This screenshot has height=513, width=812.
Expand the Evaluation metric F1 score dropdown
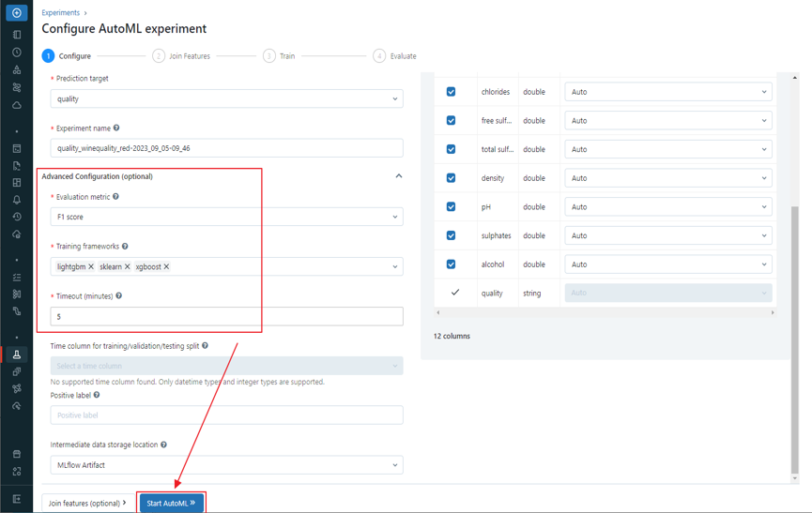[x=226, y=217]
